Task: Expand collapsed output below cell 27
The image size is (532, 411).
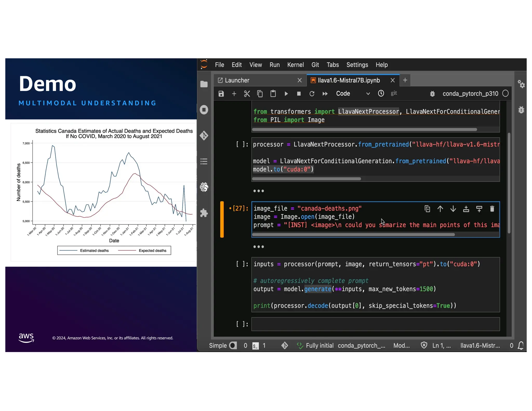Action: point(258,247)
